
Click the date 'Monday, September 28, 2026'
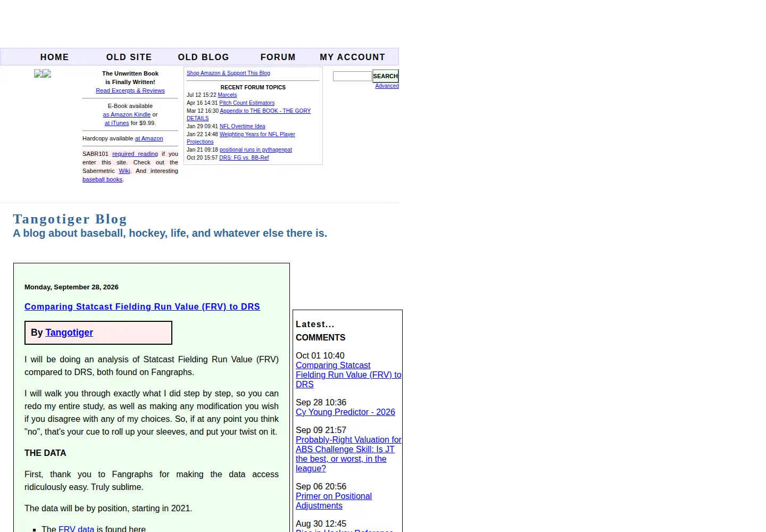coord(71,287)
